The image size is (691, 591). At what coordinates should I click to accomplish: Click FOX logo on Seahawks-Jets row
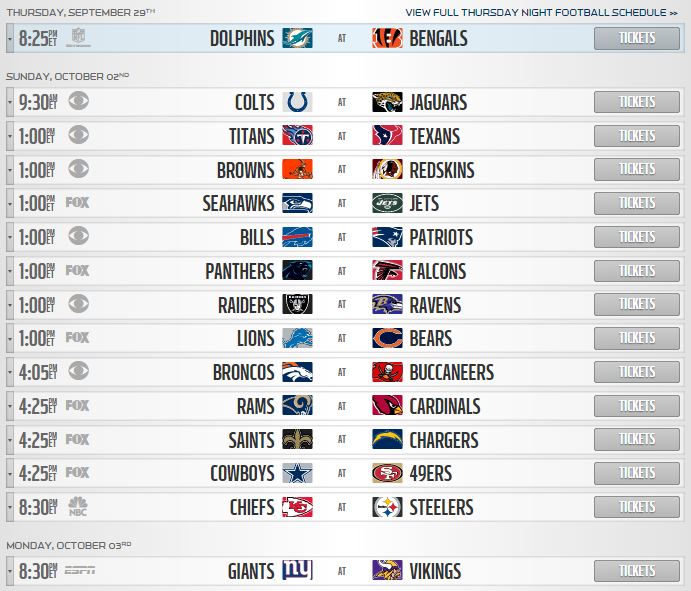pyautogui.click(x=77, y=203)
